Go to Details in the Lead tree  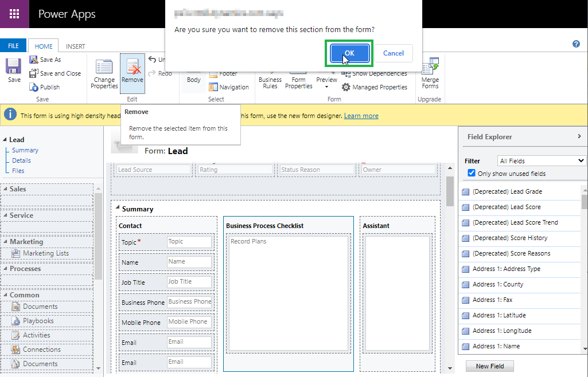(21, 160)
